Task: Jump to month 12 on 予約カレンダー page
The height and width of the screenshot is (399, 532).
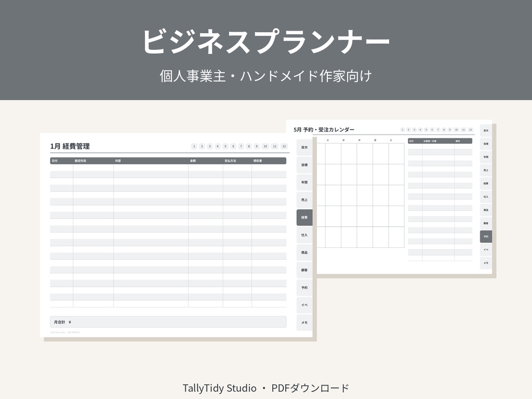Action: pyautogui.click(x=471, y=129)
